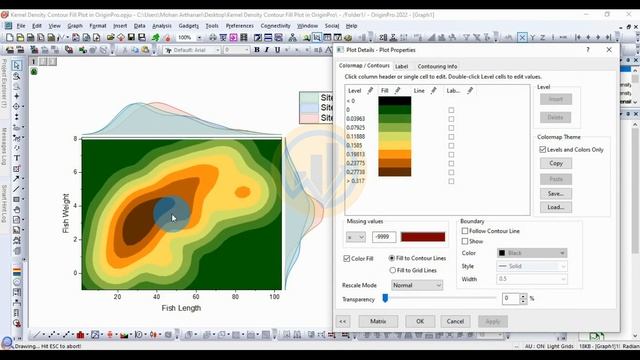This screenshot has height=360, width=640.
Task: Switch to the Label tab
Action: (x=402, y=66)
